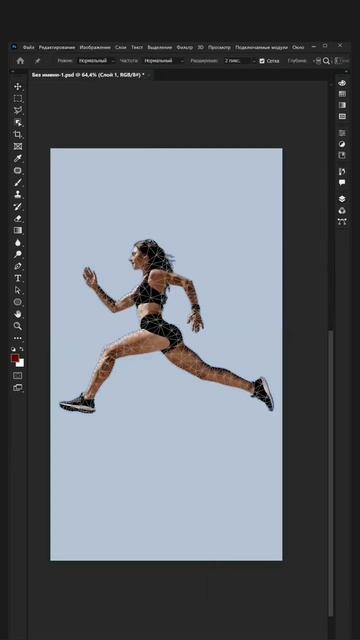Image resolution: width=360 pixels, height=640 pixels.
Task: Select the Pen tool
Action: click(18, 267)
